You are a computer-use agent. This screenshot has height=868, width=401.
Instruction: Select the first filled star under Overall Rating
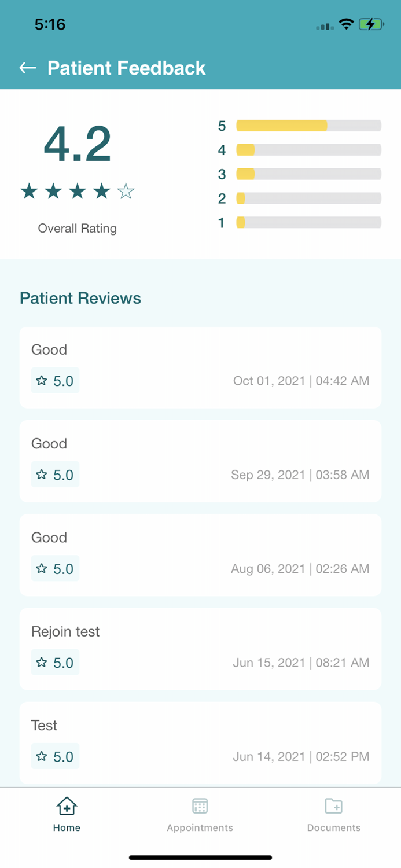28,190
